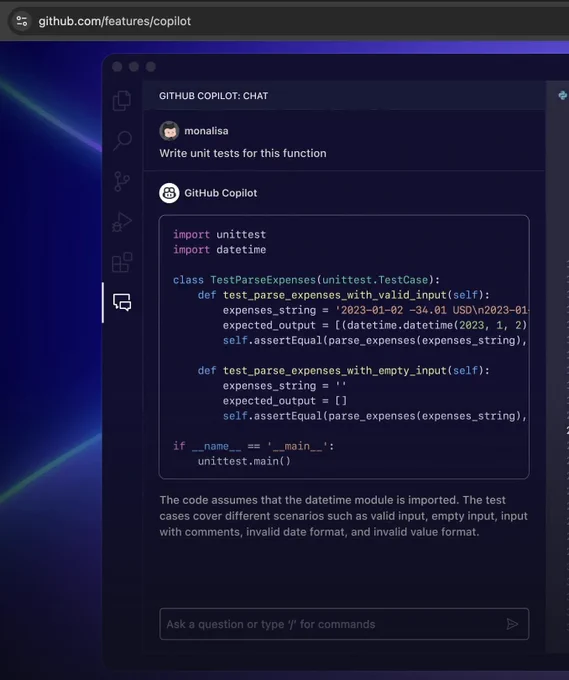Focus the 'Ask a question' chat input
This screenshot has height=680, width=569.
tap(344, 624)
